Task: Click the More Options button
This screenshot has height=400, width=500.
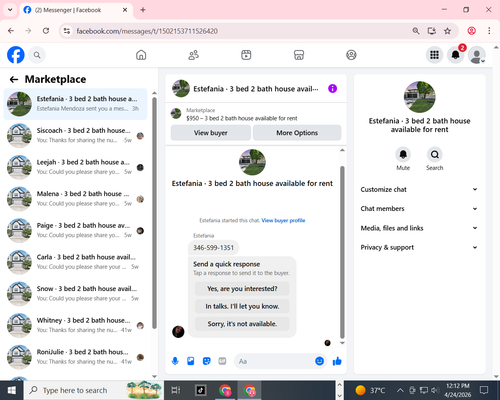Action: coord(297,133)
